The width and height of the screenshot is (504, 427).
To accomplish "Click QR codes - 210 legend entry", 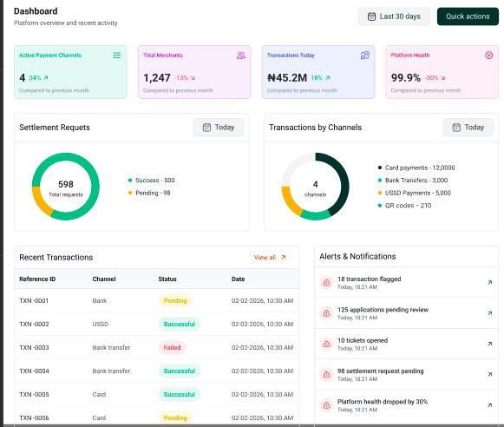I will [404, 206].
